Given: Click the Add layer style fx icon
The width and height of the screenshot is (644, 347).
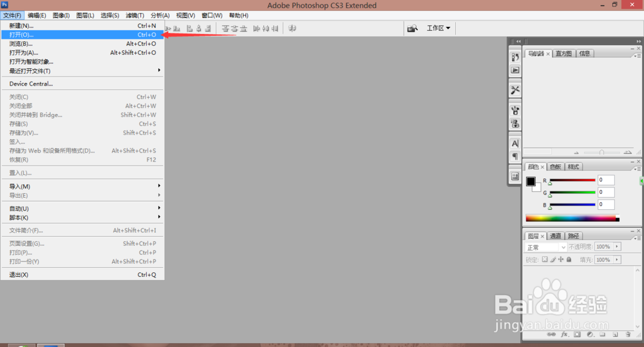Looking at the screenshot, I should coord(565,334).
